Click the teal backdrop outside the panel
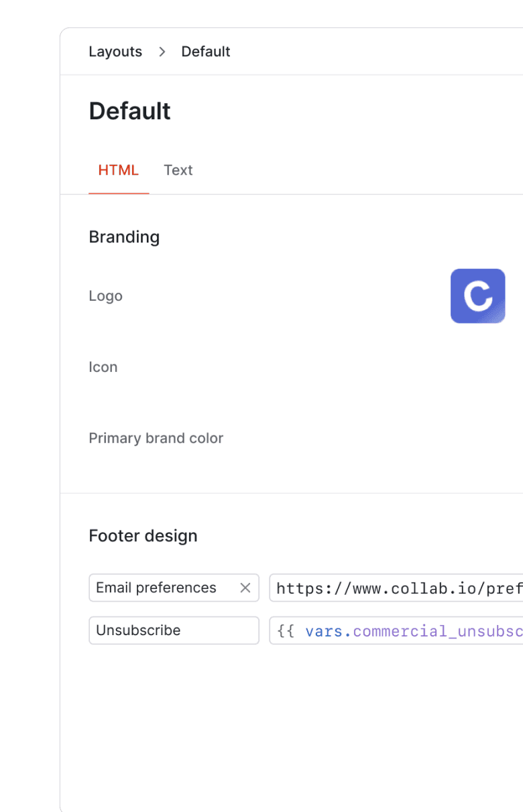 (x=29, y=402)
